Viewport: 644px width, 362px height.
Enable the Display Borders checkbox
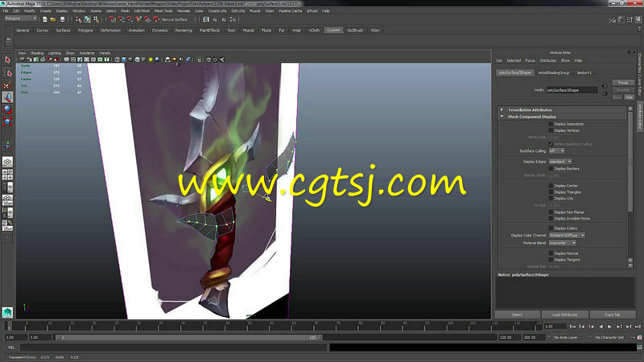[x=551, y=169]
